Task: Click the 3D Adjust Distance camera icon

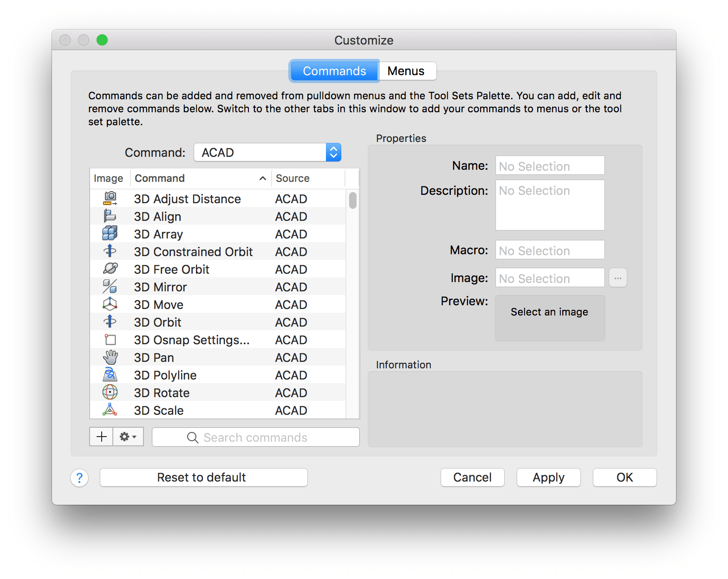Action: pyautogui.click(x=110, y=199)
